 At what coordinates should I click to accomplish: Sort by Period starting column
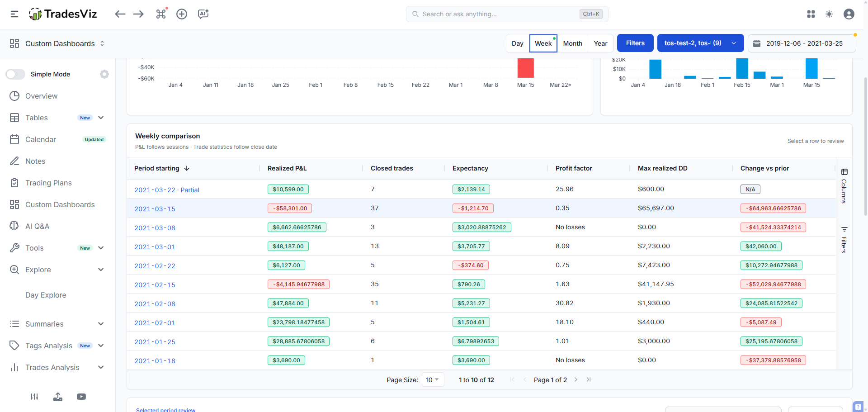pos(161,168)
